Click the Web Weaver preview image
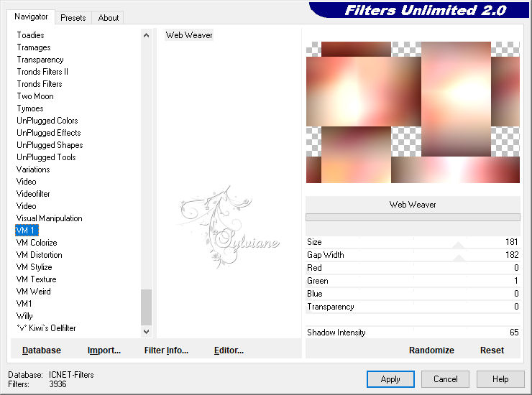 pos(413,112)
